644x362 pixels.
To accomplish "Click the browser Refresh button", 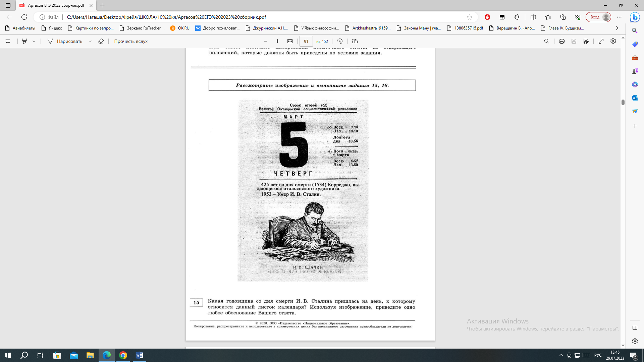I will pyautogui.click(x=24, y=17).
